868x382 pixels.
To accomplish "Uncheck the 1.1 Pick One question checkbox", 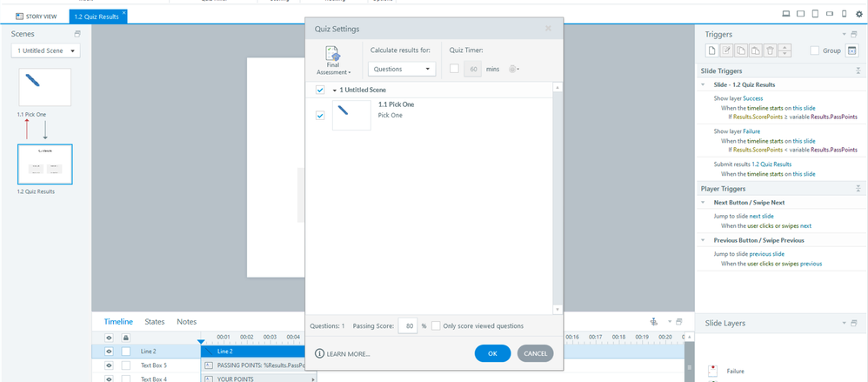I will tap(319, 115).
